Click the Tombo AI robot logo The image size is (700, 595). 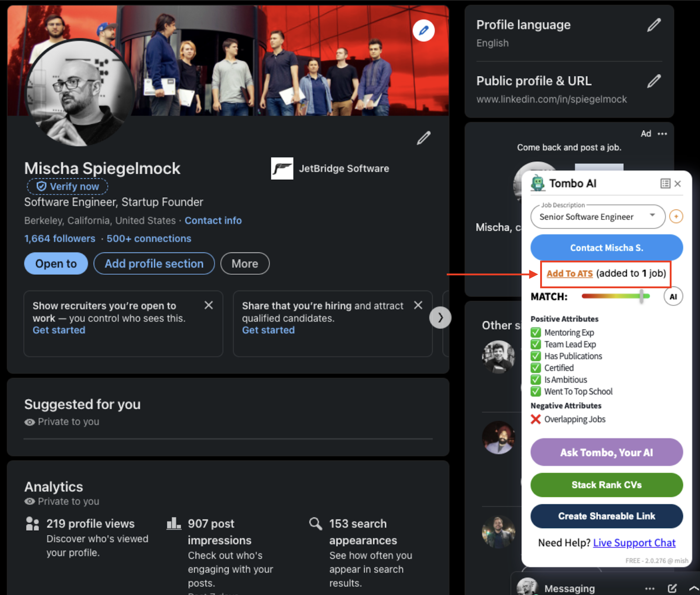click(x=538, y=183)
